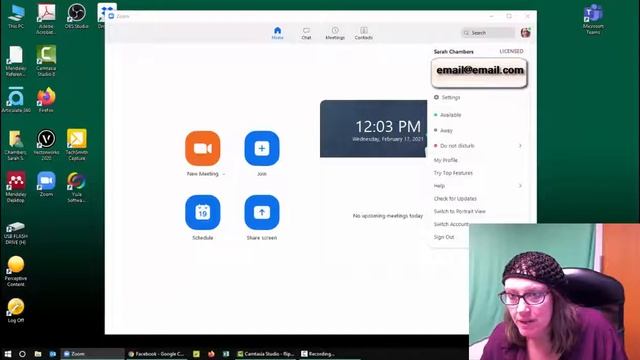Click the Outlook icon in the taskbar
The image size is (640, 360).
pyautogui.click(x=53, y=354)
